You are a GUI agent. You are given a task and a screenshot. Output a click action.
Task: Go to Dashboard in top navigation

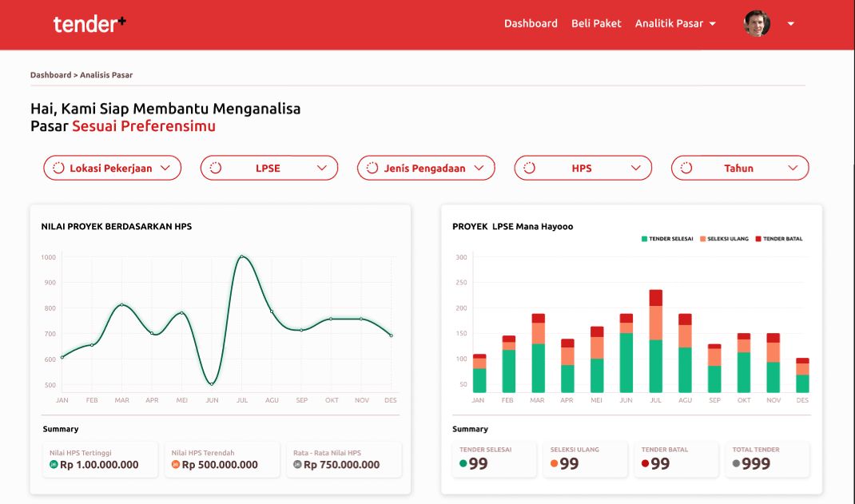click(531, 24)
